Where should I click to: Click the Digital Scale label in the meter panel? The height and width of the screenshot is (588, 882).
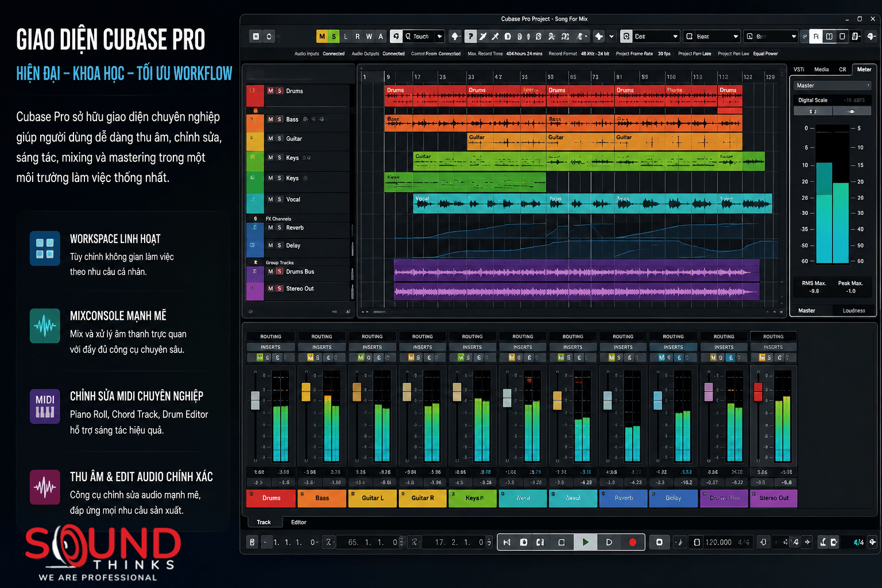[x=813, y=100]
